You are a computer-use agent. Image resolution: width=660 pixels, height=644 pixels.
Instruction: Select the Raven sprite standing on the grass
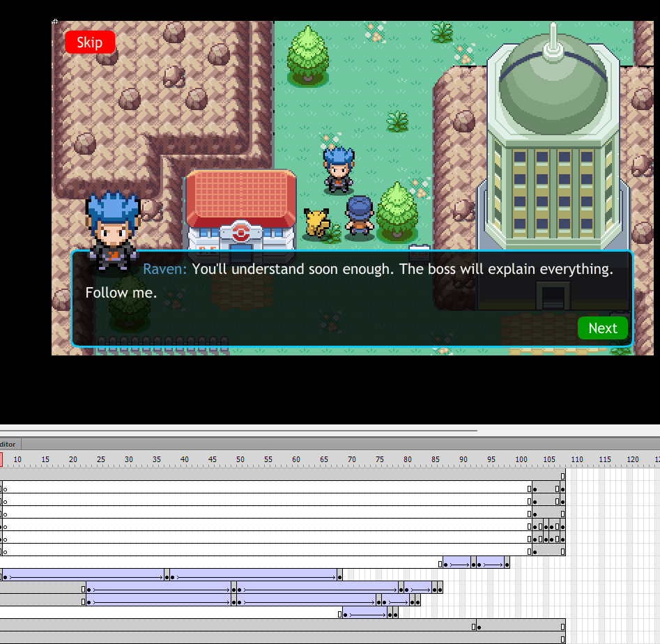click(339, 170)
